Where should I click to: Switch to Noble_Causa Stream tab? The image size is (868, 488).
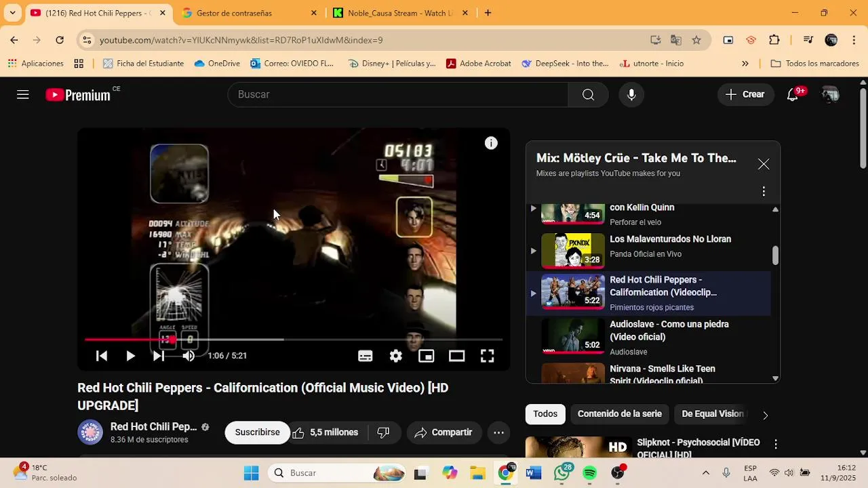tap(400, 13)
